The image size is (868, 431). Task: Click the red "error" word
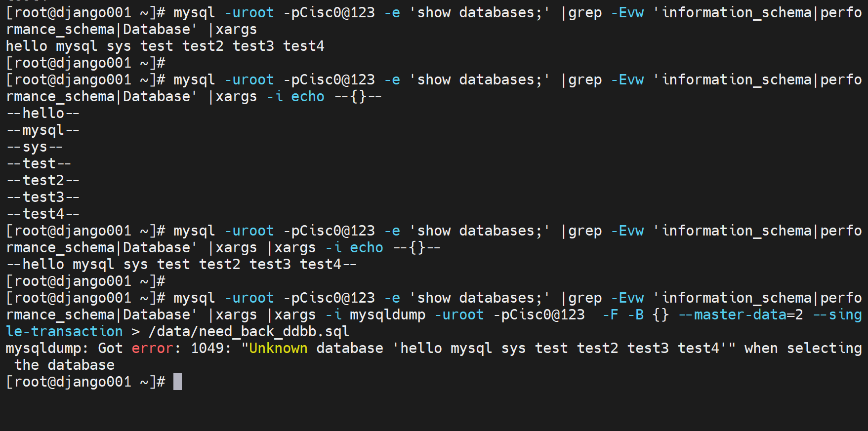tap(152, 349)
